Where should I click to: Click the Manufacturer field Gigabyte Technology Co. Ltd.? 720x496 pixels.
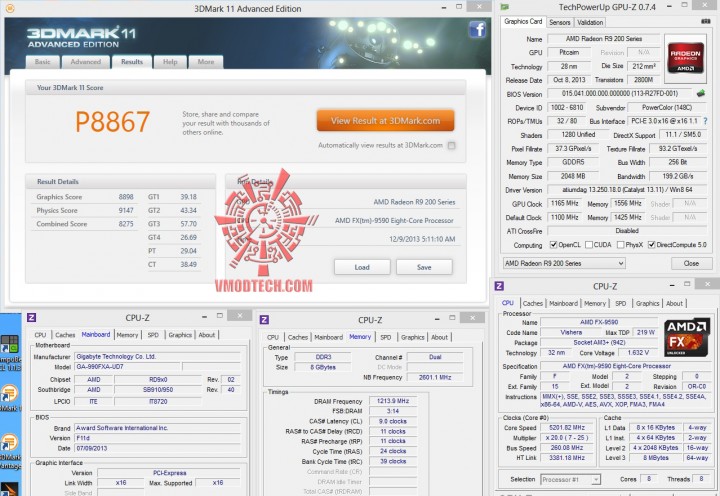tap(157, 356)
